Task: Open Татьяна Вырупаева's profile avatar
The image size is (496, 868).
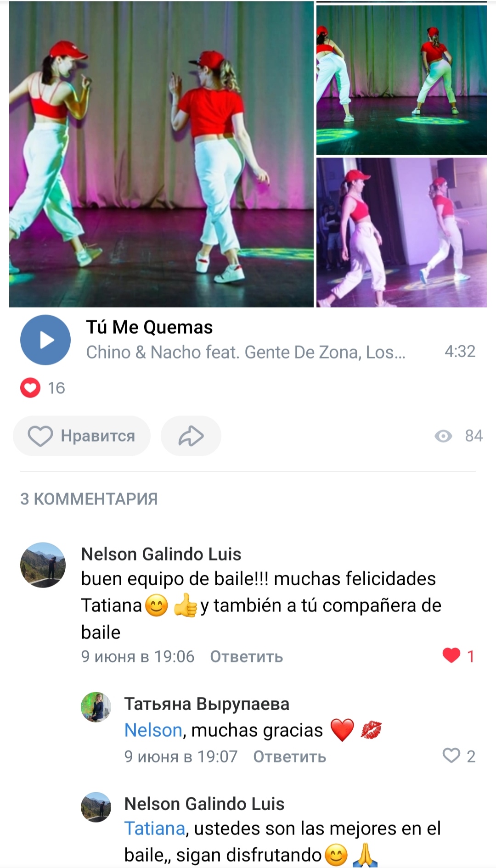Action: click(96, 707)
